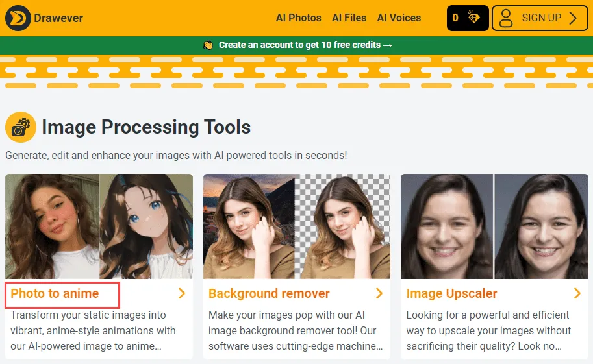Viewport: 593px width, 364px height.
Task: Click the Drawever logo icon
Action: pyautogui.click(x=18, y=18)
